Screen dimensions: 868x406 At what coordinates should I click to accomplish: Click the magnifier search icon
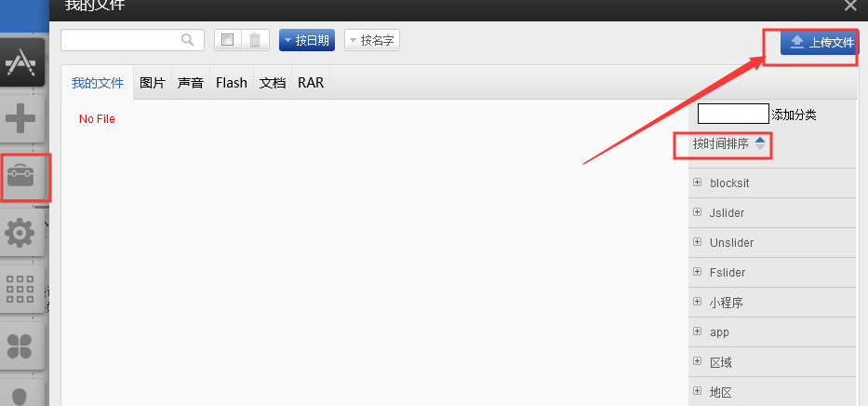tap(188, 40)
